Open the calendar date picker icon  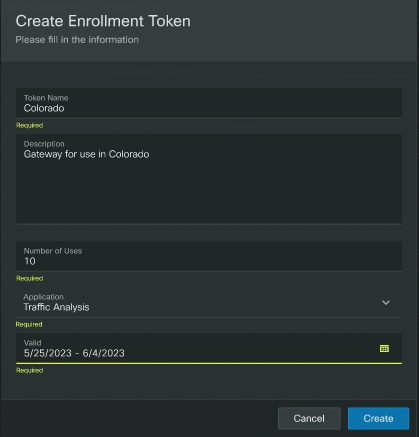click(384, 349)
